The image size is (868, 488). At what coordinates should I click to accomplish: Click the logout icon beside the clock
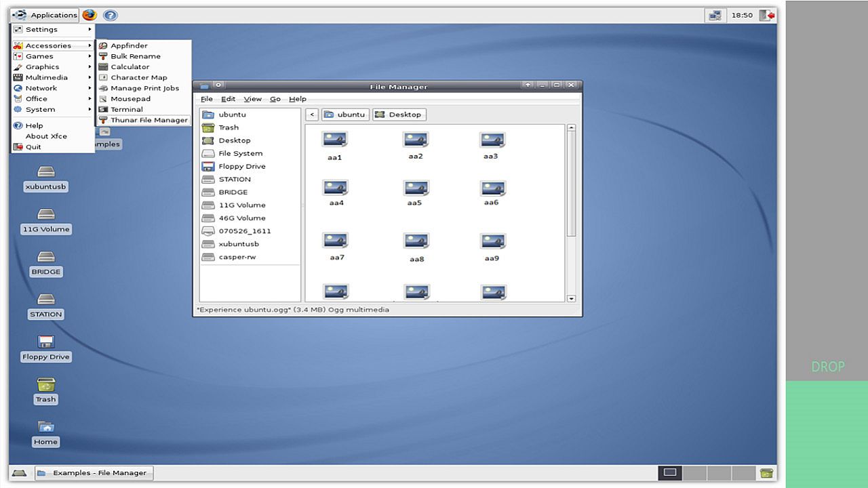(767, 15)
